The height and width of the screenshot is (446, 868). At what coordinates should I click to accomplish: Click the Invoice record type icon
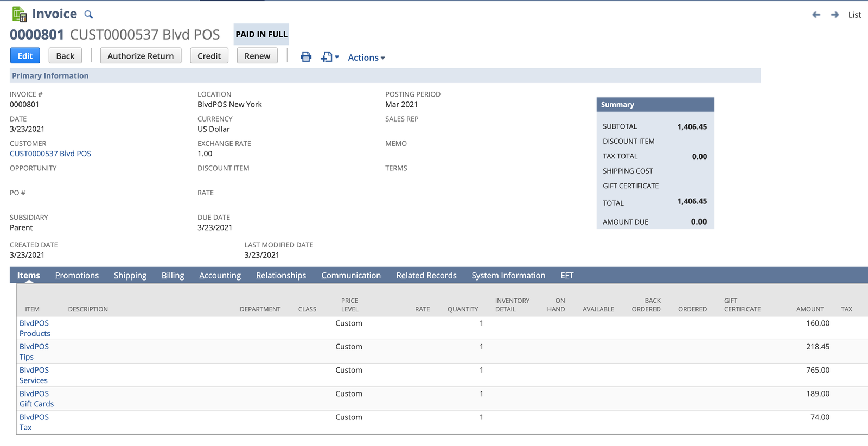[20, 14]
